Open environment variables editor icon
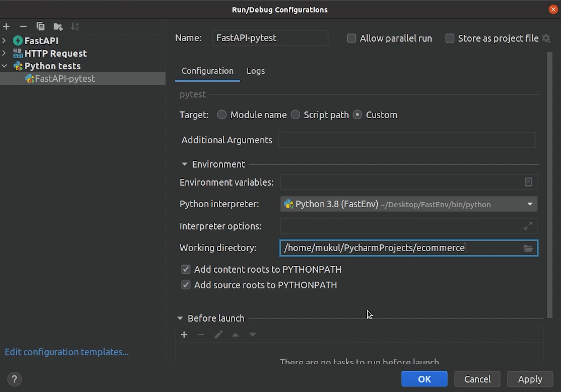561x392 pixels. [528, 182]
